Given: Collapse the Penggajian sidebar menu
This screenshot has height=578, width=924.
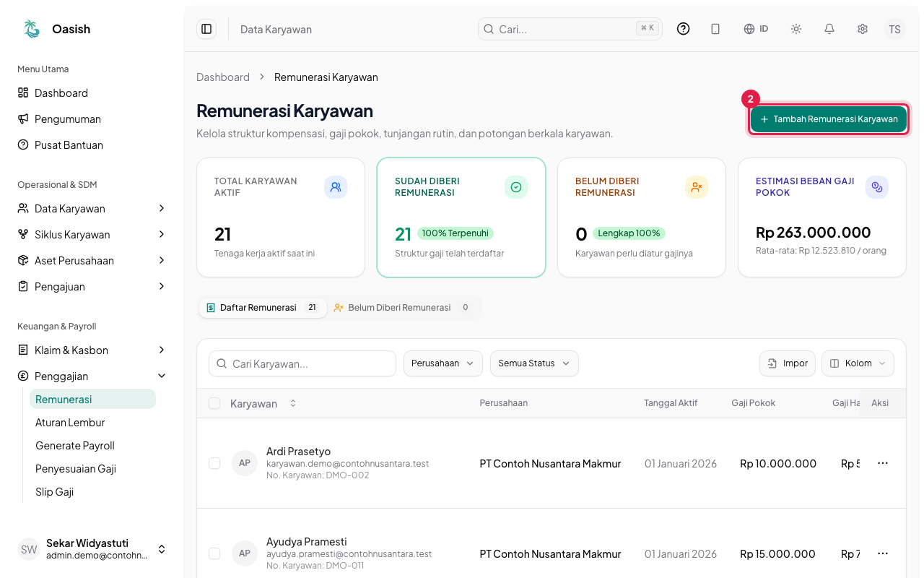Looking at the screenshot, I should tap(92, 376).
